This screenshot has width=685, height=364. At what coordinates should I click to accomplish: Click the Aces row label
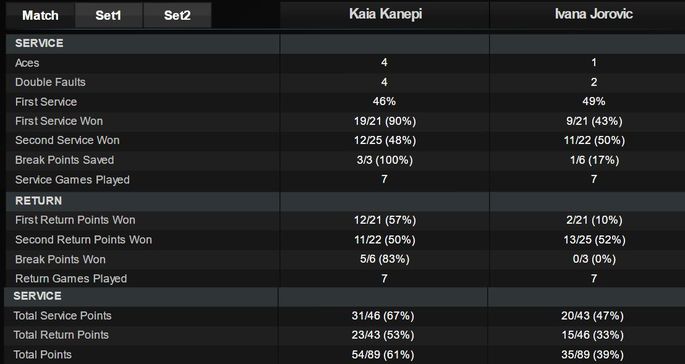27,63
